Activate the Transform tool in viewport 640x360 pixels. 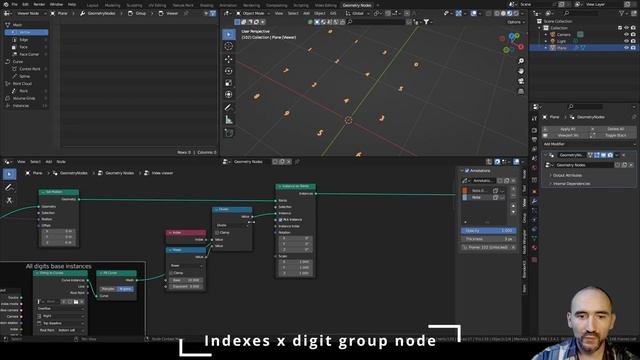click(x=229, y=95)
